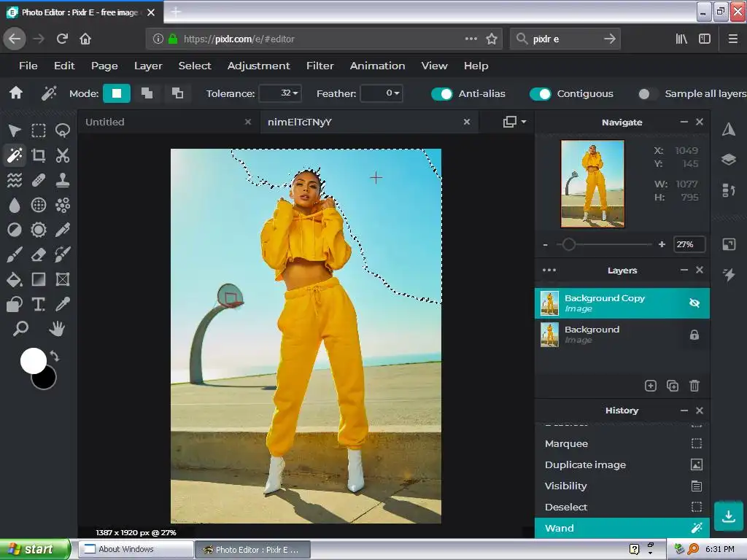Click the Delete layer trash icon
Image resolution: width=747 pixels, height=560 pixels.
point(694,386)
